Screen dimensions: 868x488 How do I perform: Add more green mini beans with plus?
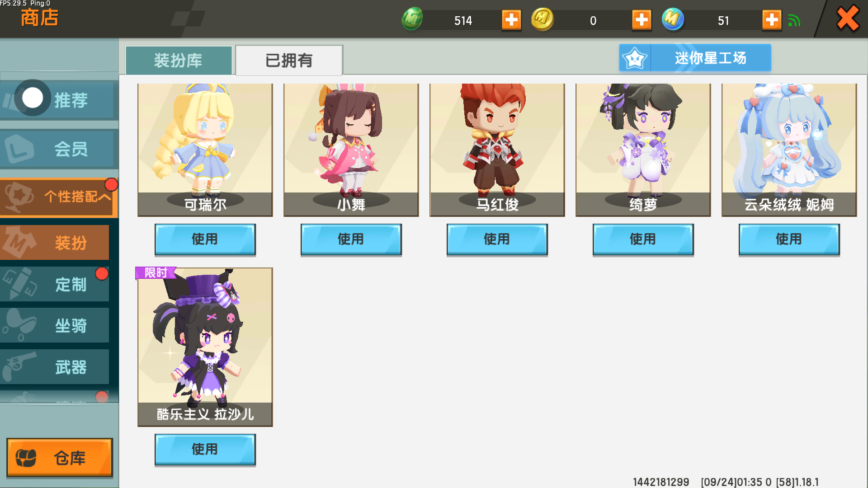[511, 20]
